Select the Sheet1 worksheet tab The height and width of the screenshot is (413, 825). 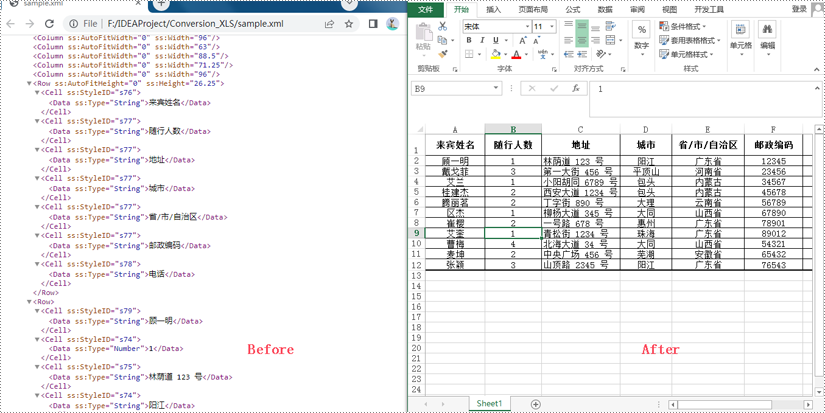tap(490, 404)
